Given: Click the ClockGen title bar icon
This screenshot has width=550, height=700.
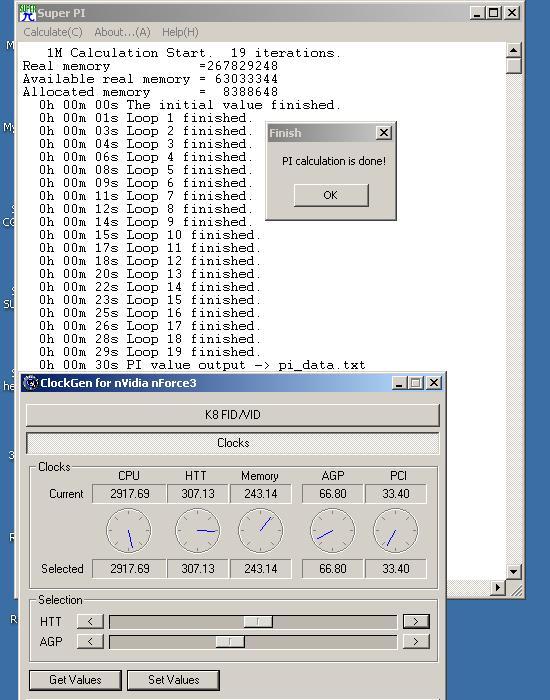Looking at the screenshot, I should pyautogui.click(x=30, y=383).
